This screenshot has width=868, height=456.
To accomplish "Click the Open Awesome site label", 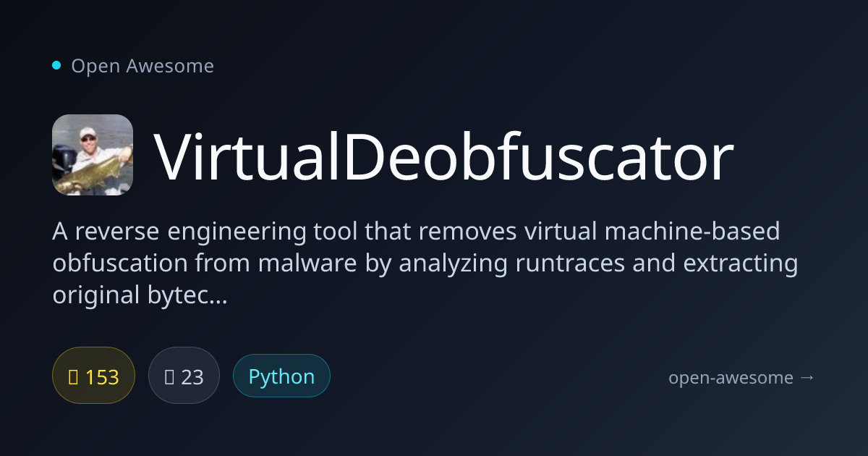I will (x=142, y=66).
